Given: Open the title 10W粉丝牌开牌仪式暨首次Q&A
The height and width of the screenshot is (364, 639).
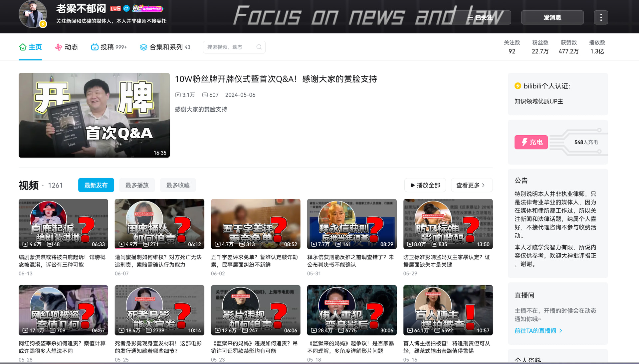Looking at the screenshot, I should click(276, 79).
